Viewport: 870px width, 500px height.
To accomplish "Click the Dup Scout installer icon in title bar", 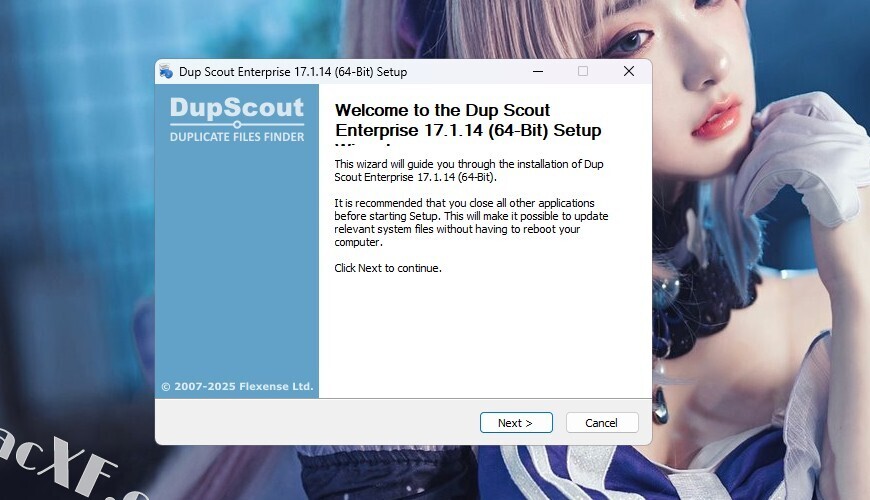I will click(166, 72).
